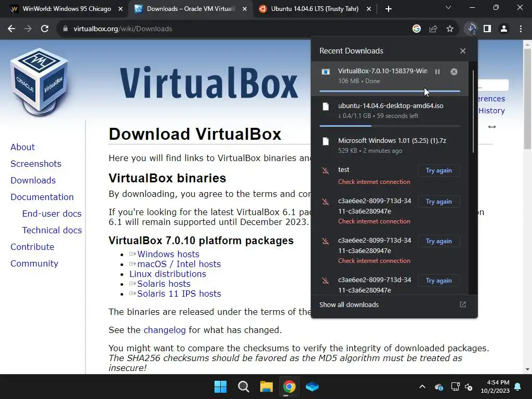Click the Chrome taskbar icon

click(x=289, y=387)
